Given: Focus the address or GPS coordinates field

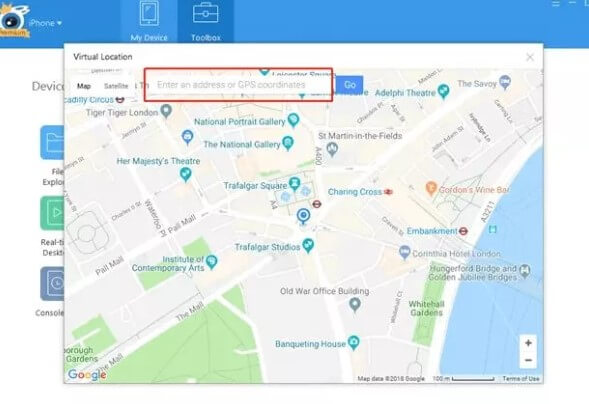Looking at the screenshot, I should point(239,84).
